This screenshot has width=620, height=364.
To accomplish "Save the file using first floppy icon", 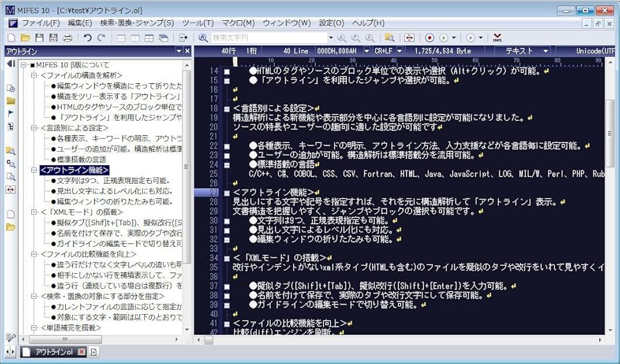I will [x=39, y=38].
